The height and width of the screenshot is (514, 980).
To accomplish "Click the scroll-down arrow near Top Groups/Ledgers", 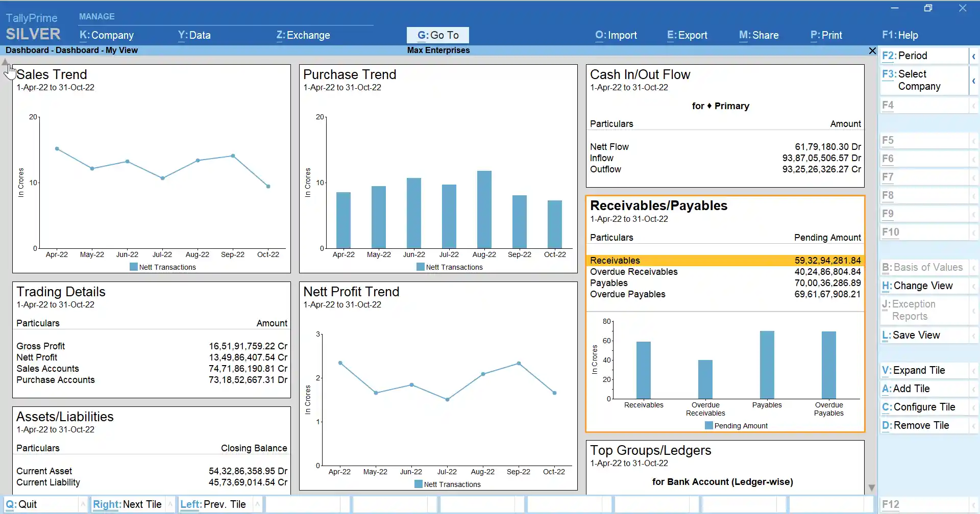I will tap(871, 487).
